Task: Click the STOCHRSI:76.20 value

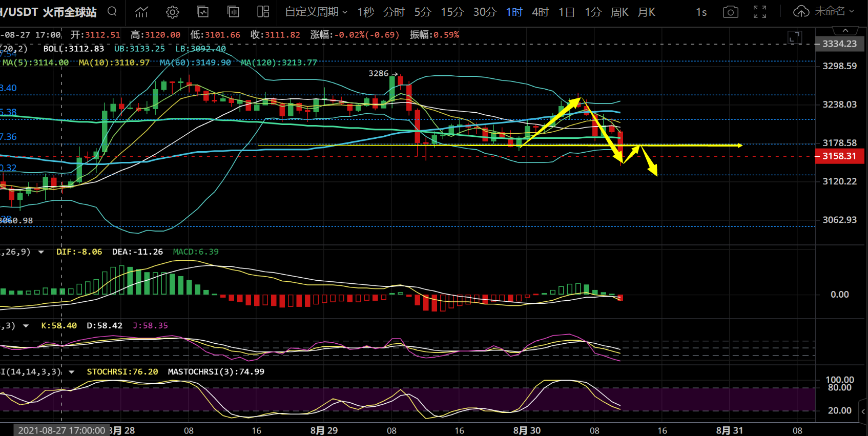Action: click(122, 372)
